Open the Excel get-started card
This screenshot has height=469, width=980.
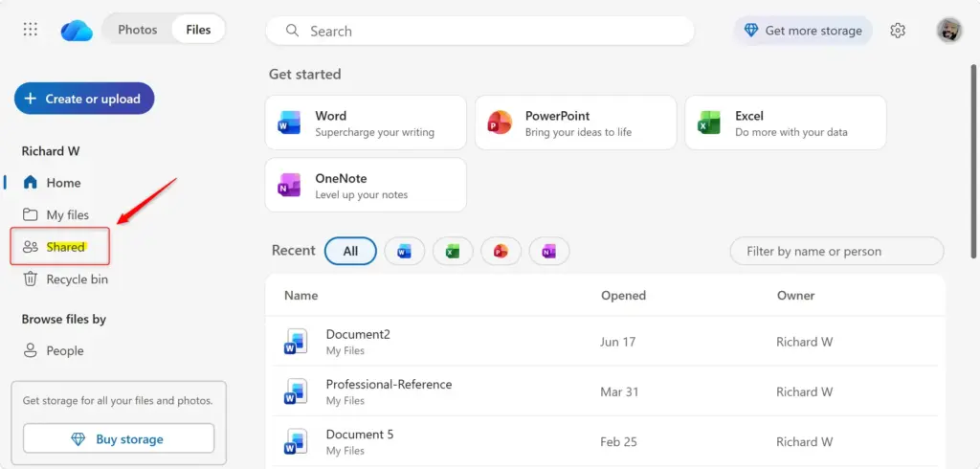[x=786, y=123]
